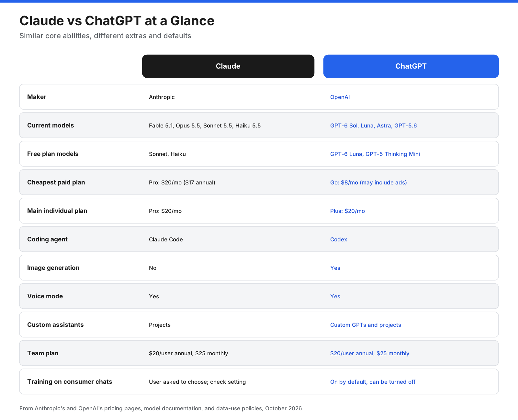Click 'Go: $8/mo (may include ads)' cell
The image size is (518, 420).
click(368, 182)
